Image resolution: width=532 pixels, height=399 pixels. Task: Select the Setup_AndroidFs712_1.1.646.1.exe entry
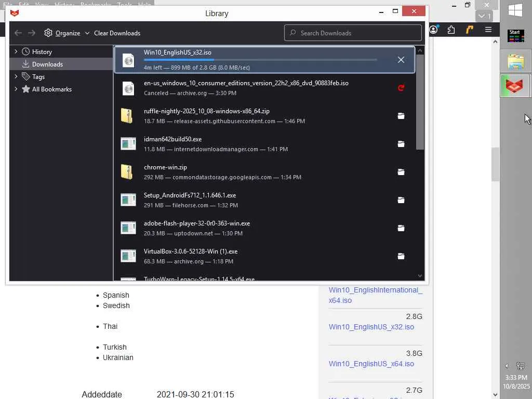tap(264, 200)
